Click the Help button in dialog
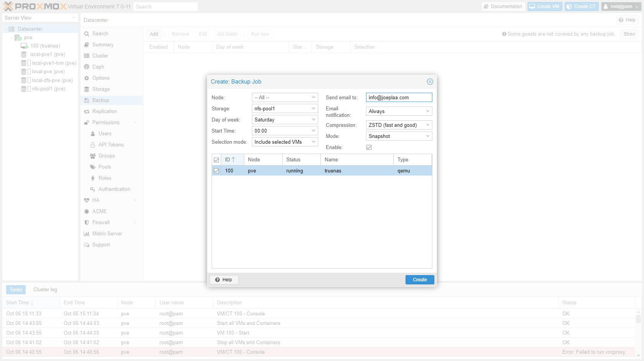Screen dimensions: 644x361 pyautogui.click(x=224, y=280)
